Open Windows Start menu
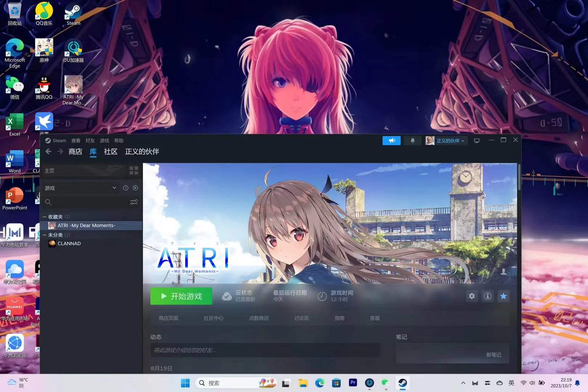This screenshot has height=392, width=588. point(185,383)
